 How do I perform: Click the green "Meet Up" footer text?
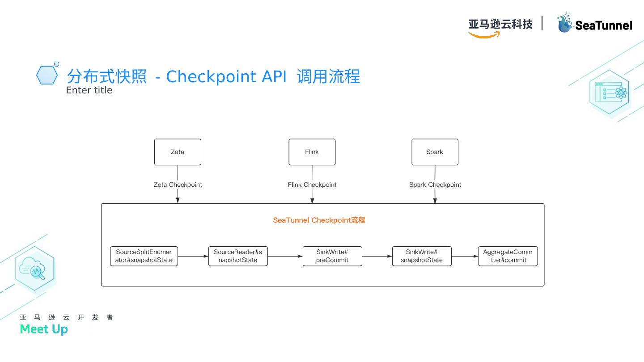tap(44, 329)
